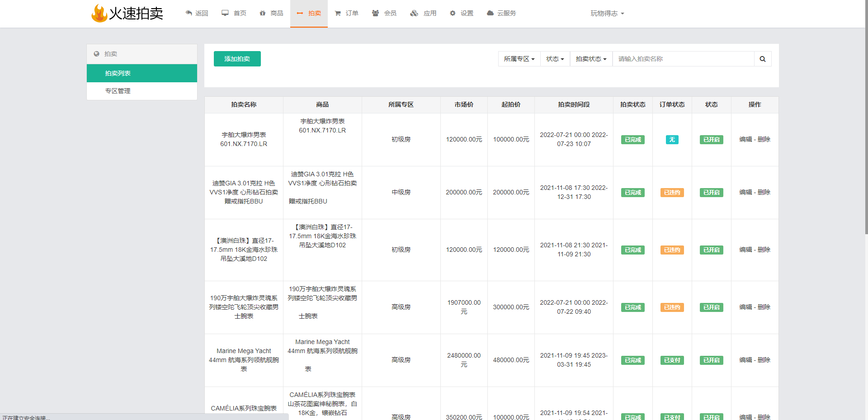Viewport: 868px width, 420px height.
Task: Open 订单 via the shopping cart icon
Action: (338, 13)
